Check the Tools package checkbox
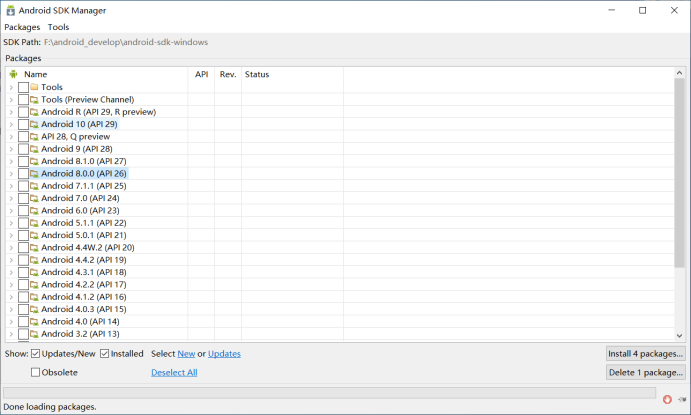691x415 pixels. click(x=23, y=87)
